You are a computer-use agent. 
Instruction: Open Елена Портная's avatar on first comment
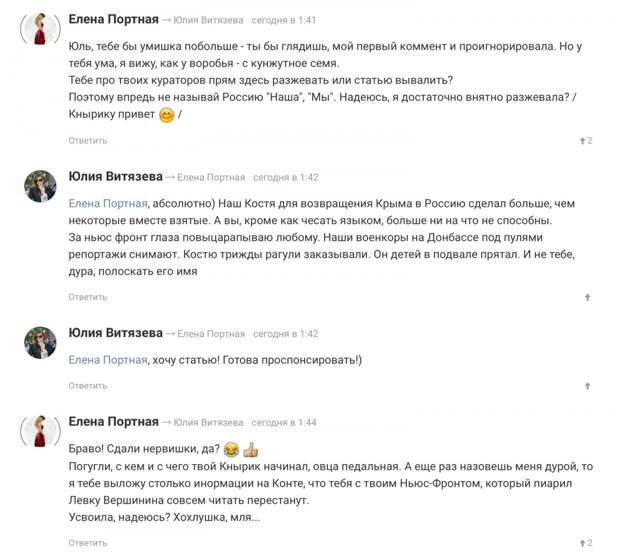tap(40, 29)
